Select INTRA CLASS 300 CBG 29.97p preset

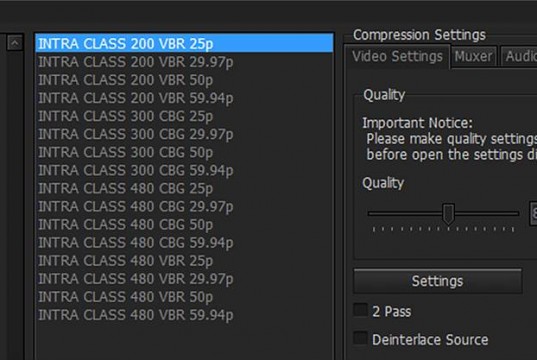click(184, 134)
